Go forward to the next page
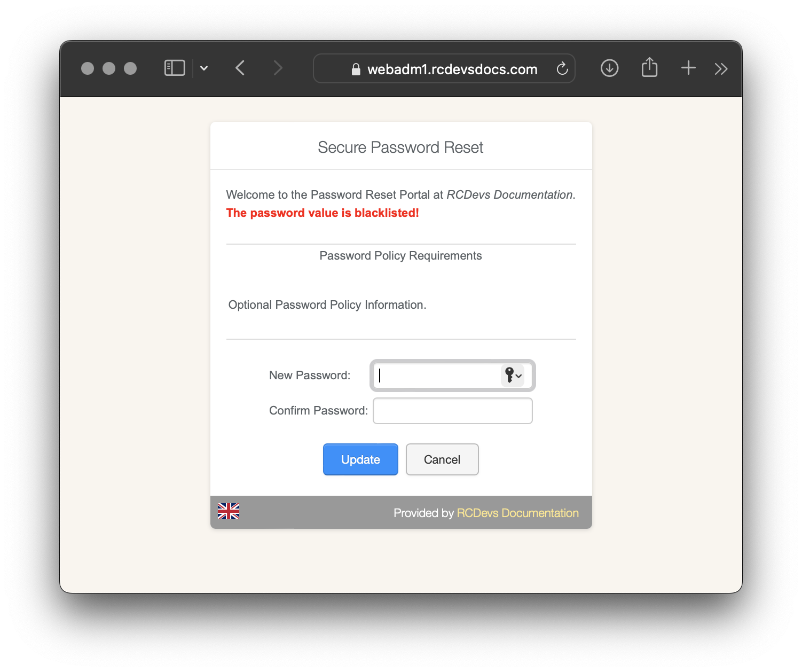The height and width of the screenshot is (672, 802). [278, 68]
